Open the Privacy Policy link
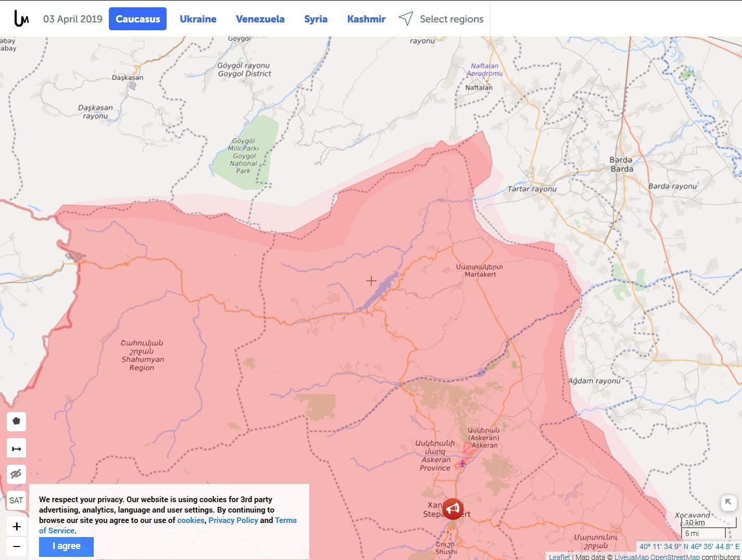This screenshot has width=742, height=560. point(233,520)
